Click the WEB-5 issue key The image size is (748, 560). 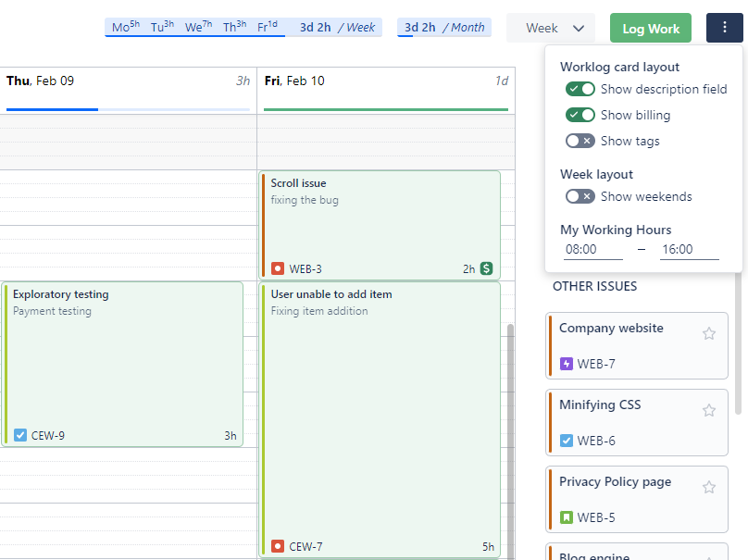point(596,517)
